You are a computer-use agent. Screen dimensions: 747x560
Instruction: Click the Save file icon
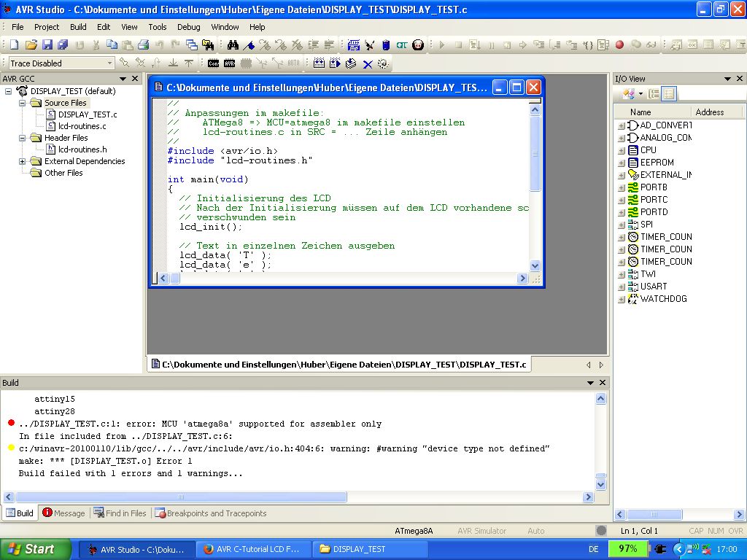coord(47,45)
